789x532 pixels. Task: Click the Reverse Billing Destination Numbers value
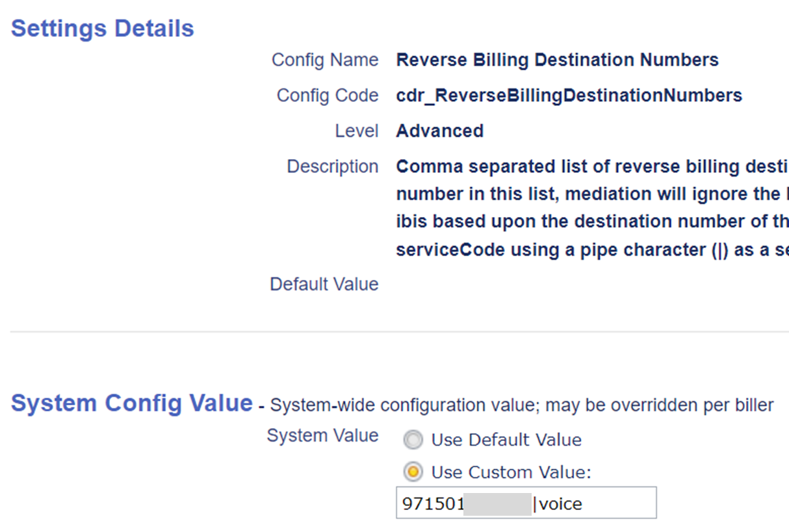(557, 60)
